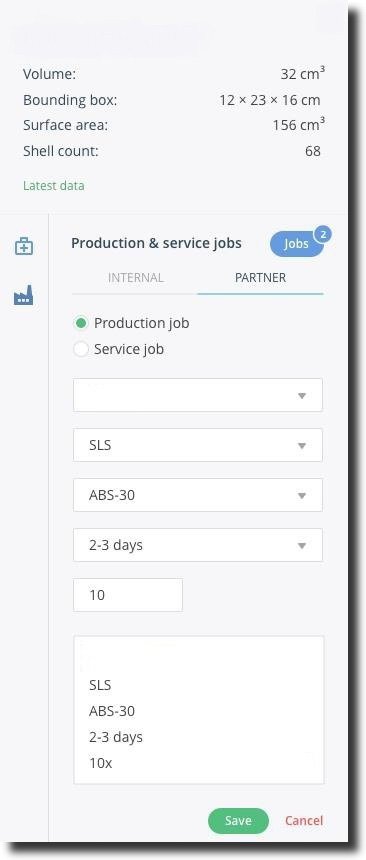Open the ABS-30 material dropdown
The width and height of the screenshot is (366, 860).
198,495
